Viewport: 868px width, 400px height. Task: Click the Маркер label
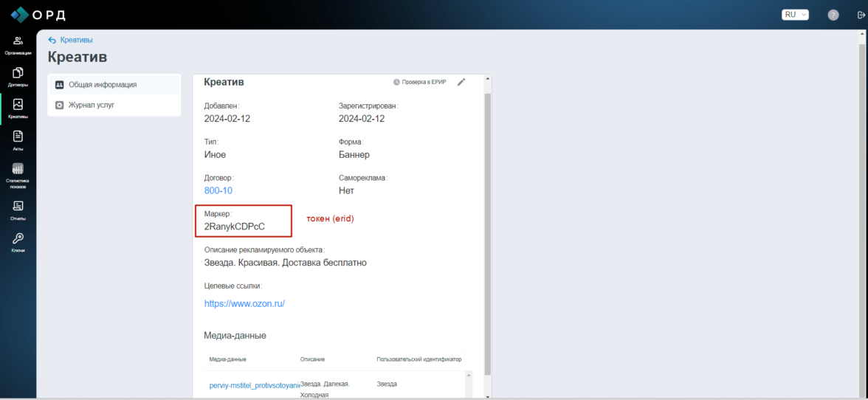point(218,213)
